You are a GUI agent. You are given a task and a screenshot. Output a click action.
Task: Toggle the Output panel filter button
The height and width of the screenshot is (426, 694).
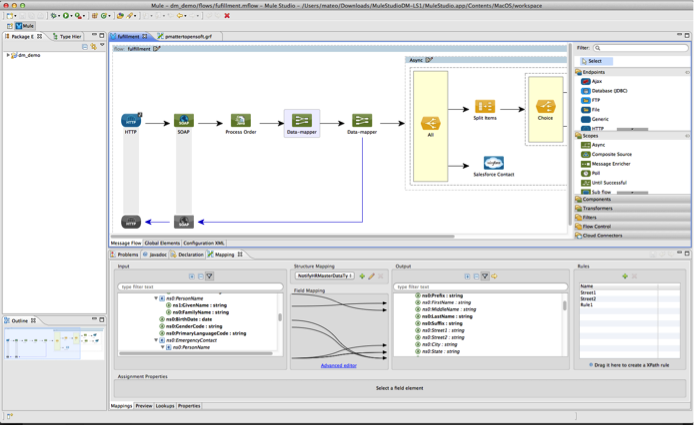click(485, 276)
